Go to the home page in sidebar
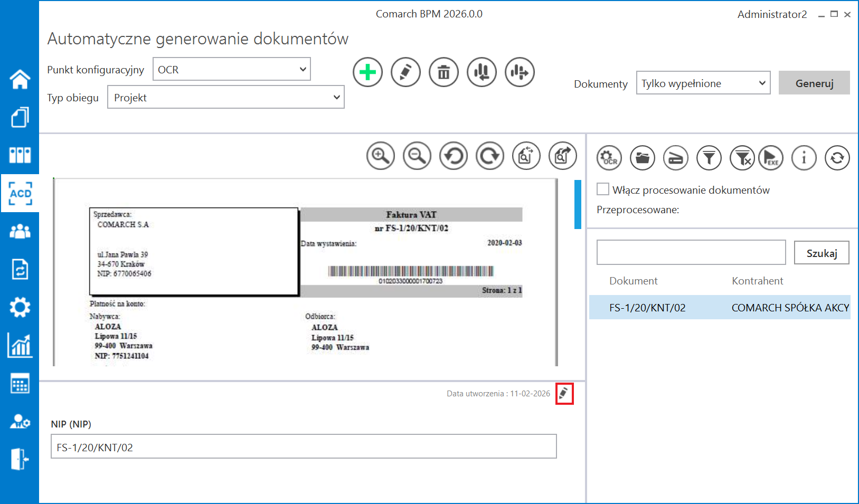Image resolution: width=859 pixels, height=504 pixels. pyautogui.click(x=20, y=79)
